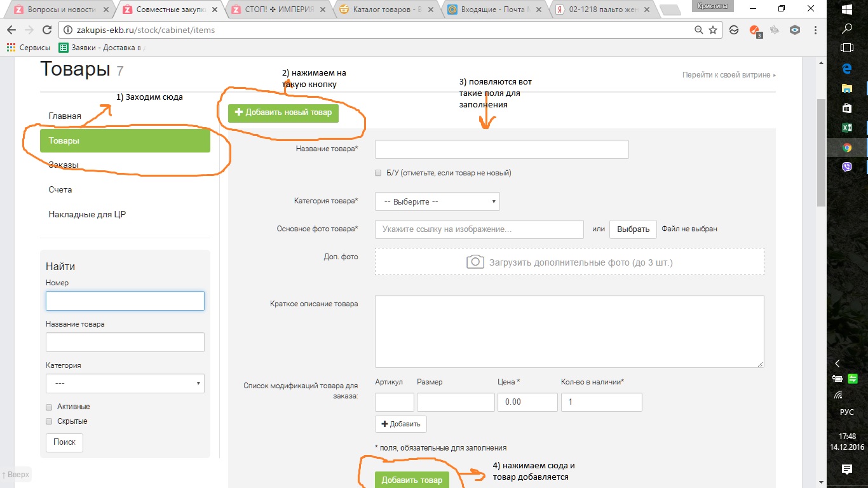
Task: Reload the page with the refresh icon
Action: pyautogui.click(x=46, y=30)
